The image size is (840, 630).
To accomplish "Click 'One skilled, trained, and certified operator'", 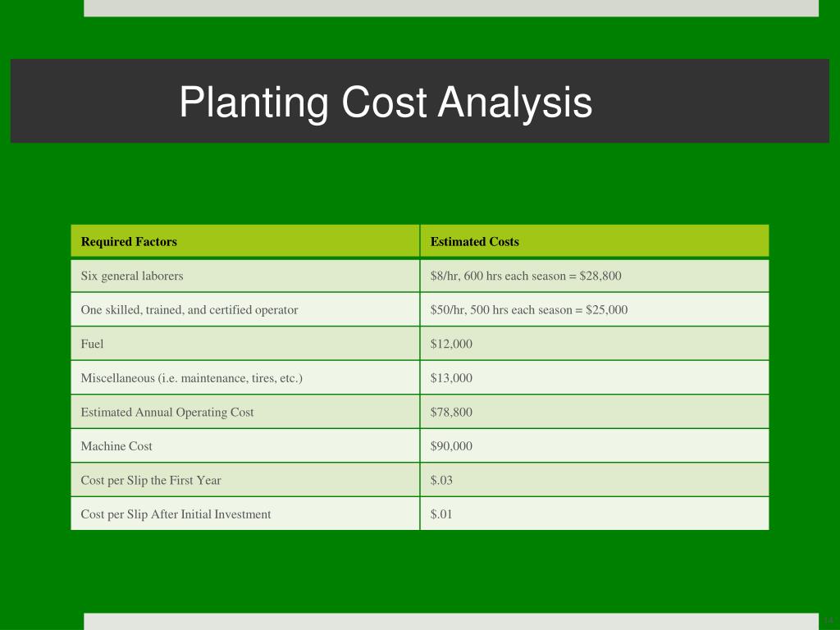I will click(189, 310).
